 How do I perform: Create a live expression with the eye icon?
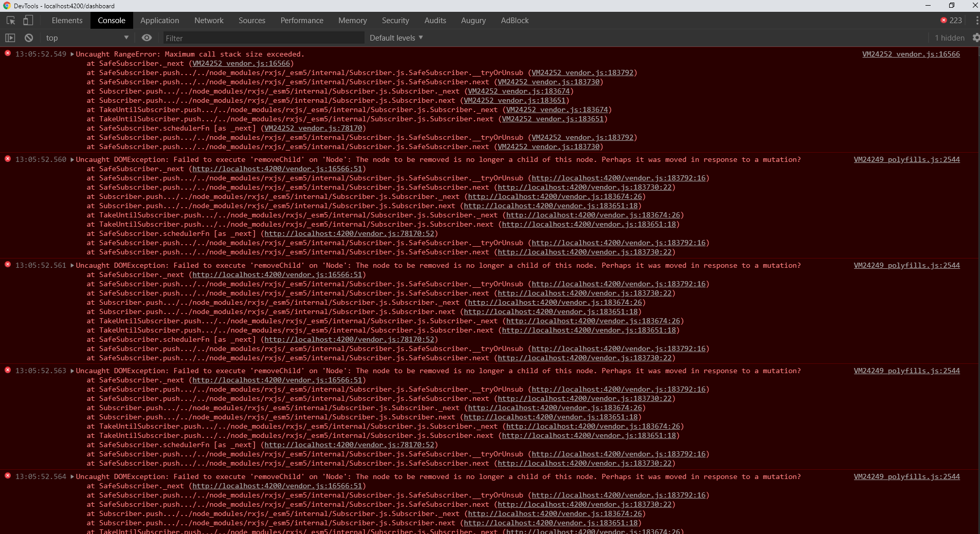pos(147,38)
